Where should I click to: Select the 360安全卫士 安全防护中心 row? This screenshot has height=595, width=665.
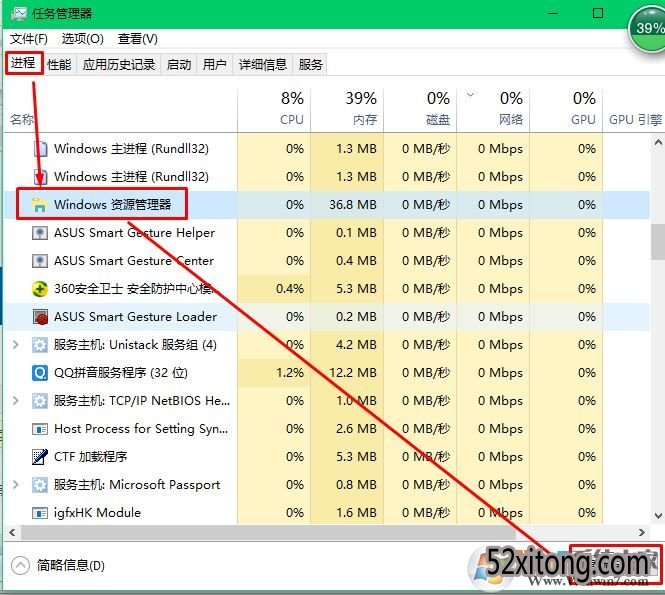pos(327,289)
